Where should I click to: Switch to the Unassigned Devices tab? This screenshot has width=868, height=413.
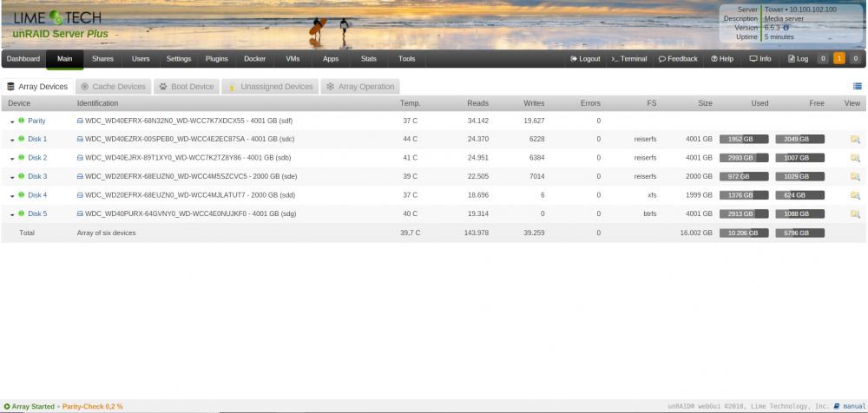(x=270, y=87)
